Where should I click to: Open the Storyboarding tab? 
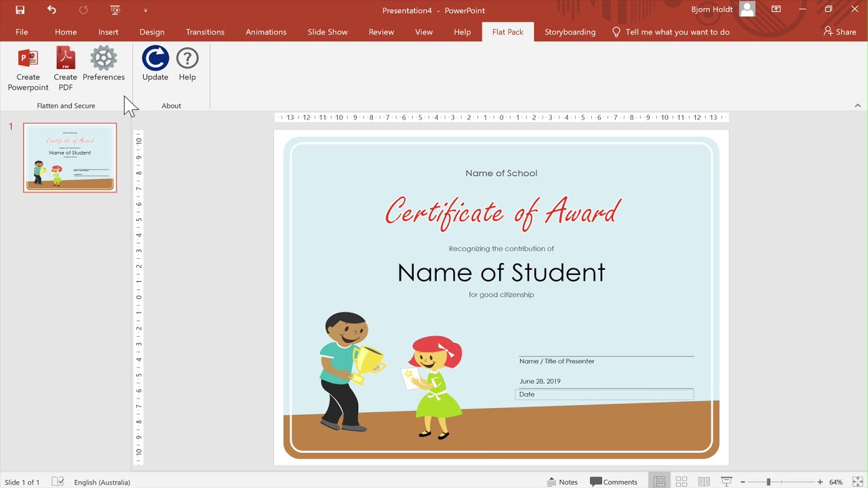(570, 32)
